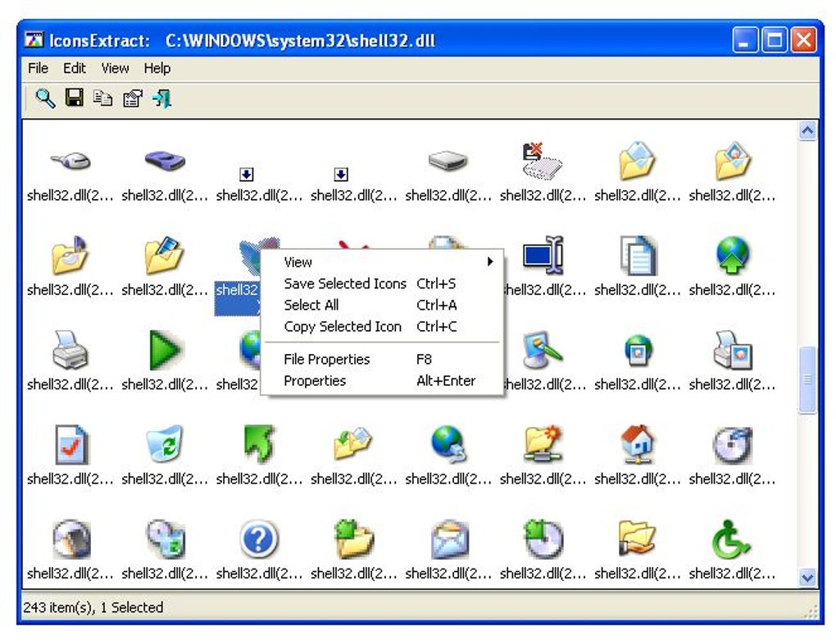Choose Copy Selected Icon from context menu
This screenshot has width=836, height=644.
point(382,326)
